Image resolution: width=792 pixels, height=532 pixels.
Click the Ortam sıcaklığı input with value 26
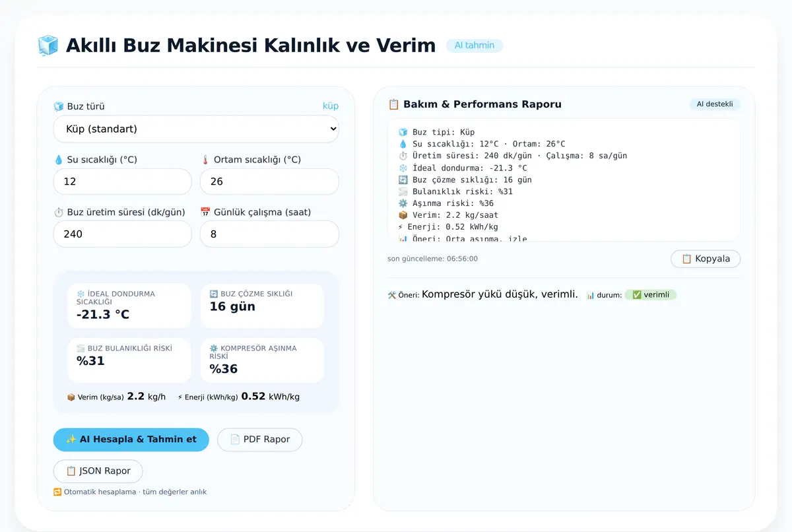269,182
